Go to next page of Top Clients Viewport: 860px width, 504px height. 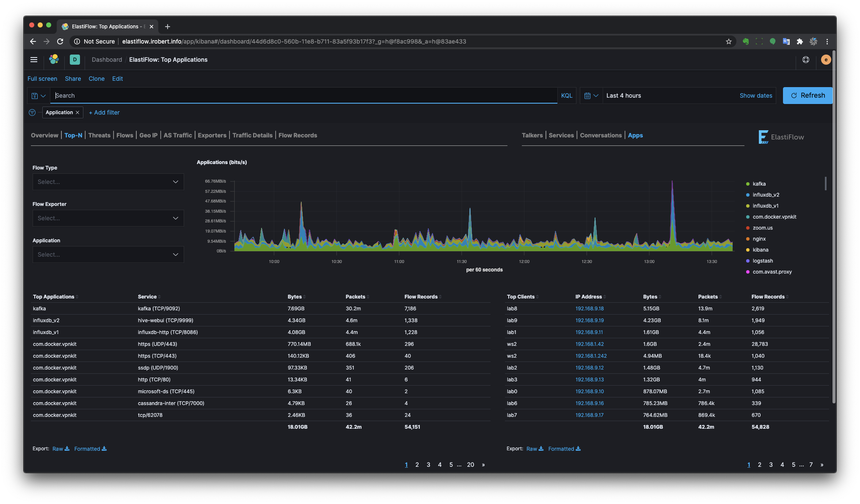pyautogui.click(x=822, y=465)
